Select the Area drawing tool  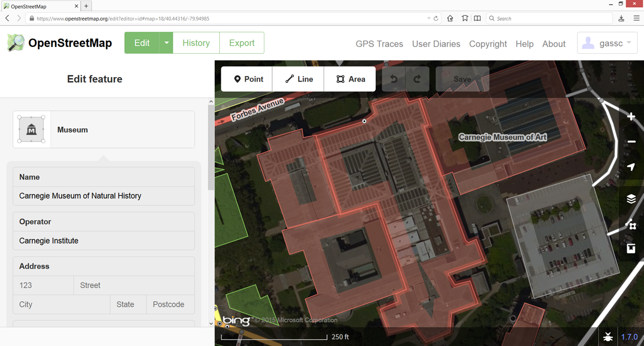click(x=350, y=79)
